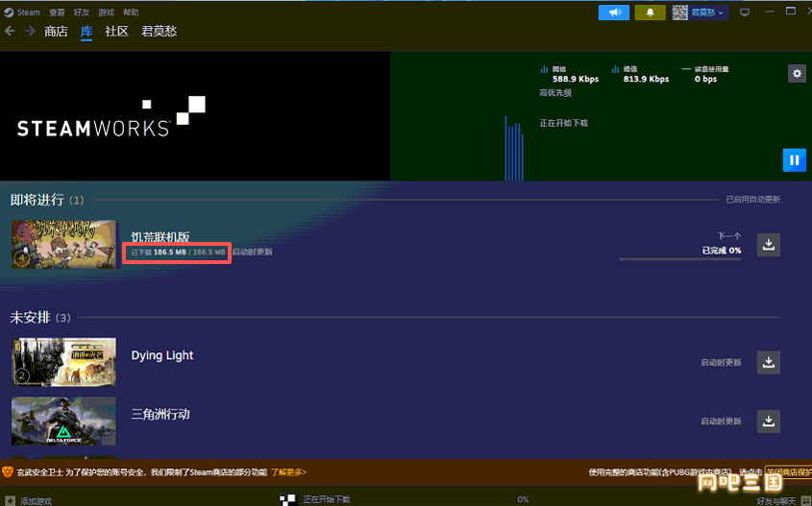This screenshot has height=506, width=812.
Task: Click the 正在开始下载 status at bottom
Action: 327,499
